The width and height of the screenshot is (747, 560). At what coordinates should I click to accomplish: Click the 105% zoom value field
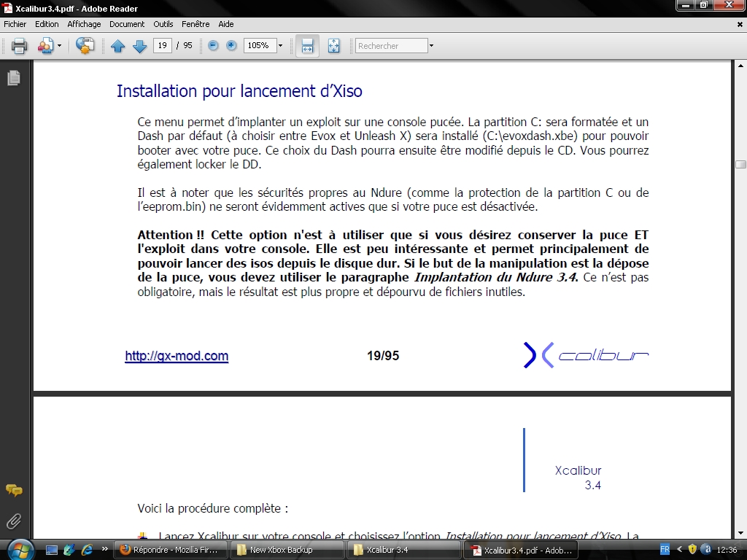click(x=260, y=45)
